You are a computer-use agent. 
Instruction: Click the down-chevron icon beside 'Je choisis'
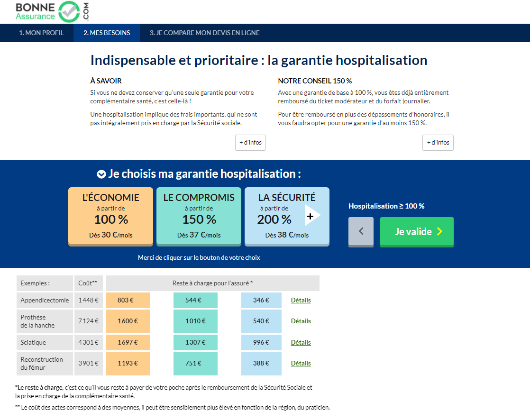pyautogui.click(x=101, y=174)
